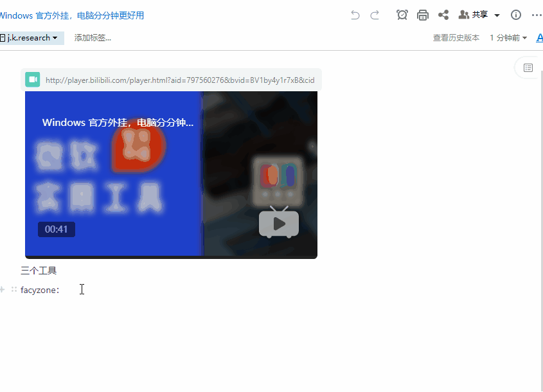Click the 三个工具 text line
This screenshot has width=543, height=392.
[x=39, y=271]
